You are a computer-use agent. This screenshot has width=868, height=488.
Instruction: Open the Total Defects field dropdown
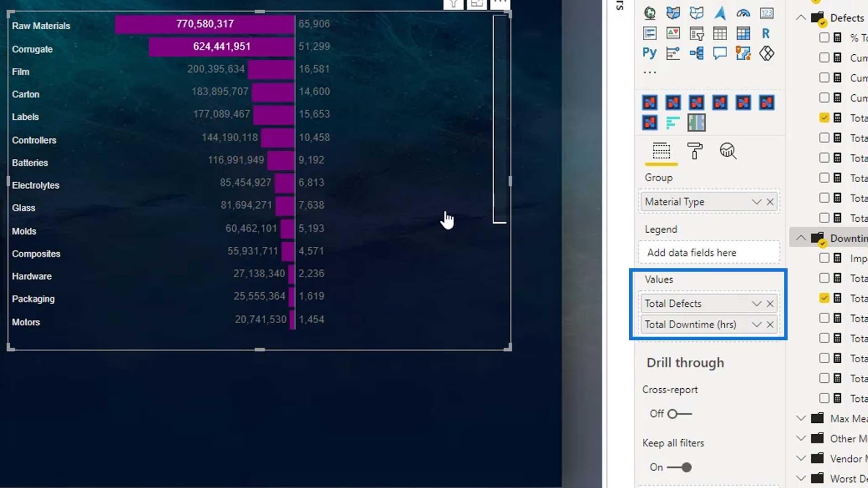(756, 304)
